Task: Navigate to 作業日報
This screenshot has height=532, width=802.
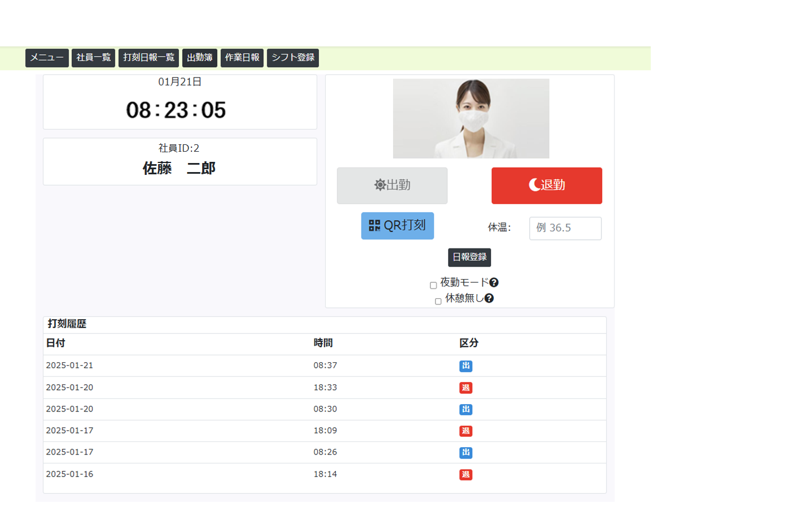Action: [242, 58]
